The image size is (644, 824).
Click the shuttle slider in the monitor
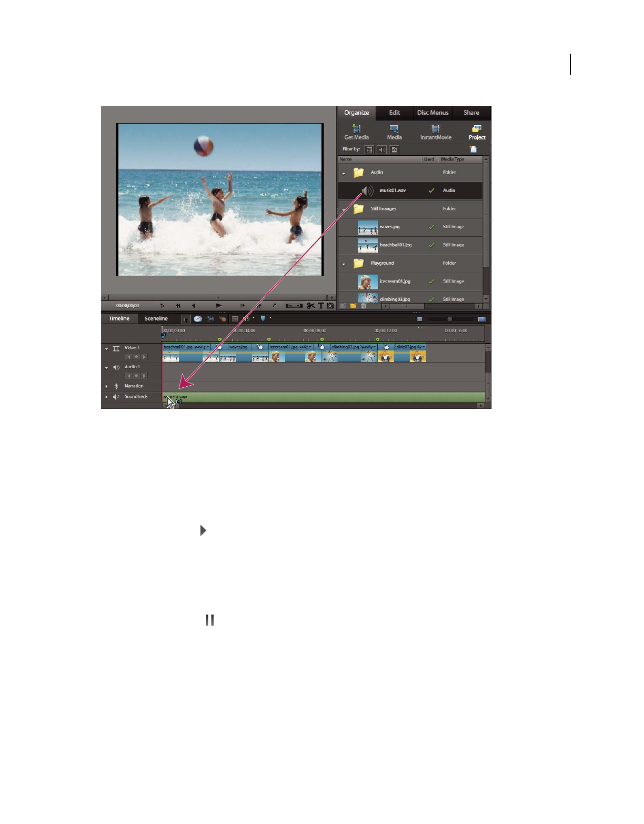pos(294,306)
